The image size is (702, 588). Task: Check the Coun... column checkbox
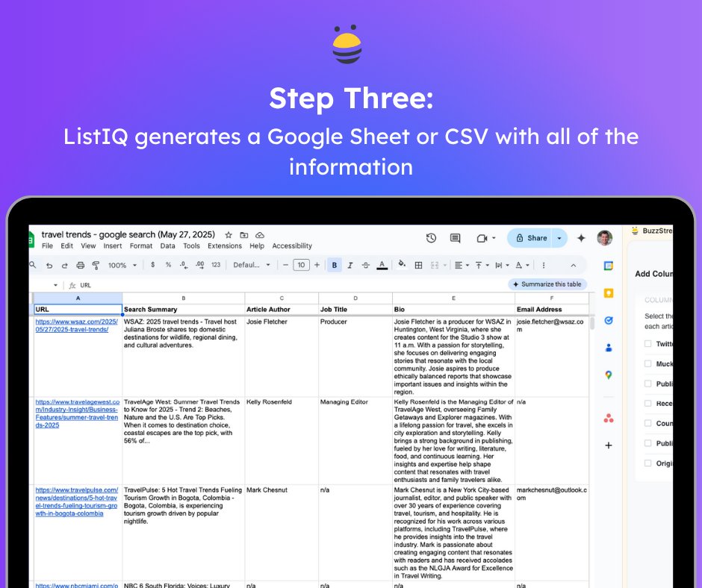647,423
